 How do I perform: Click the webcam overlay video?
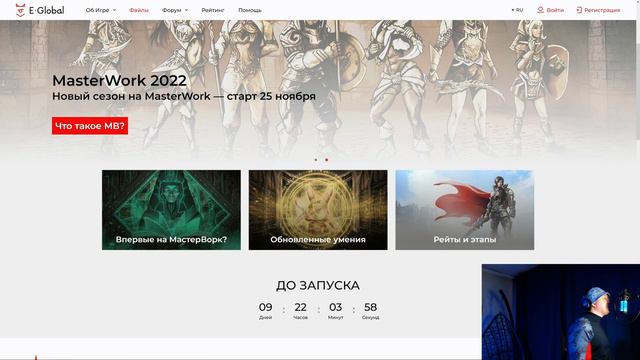tap(561, 312)
